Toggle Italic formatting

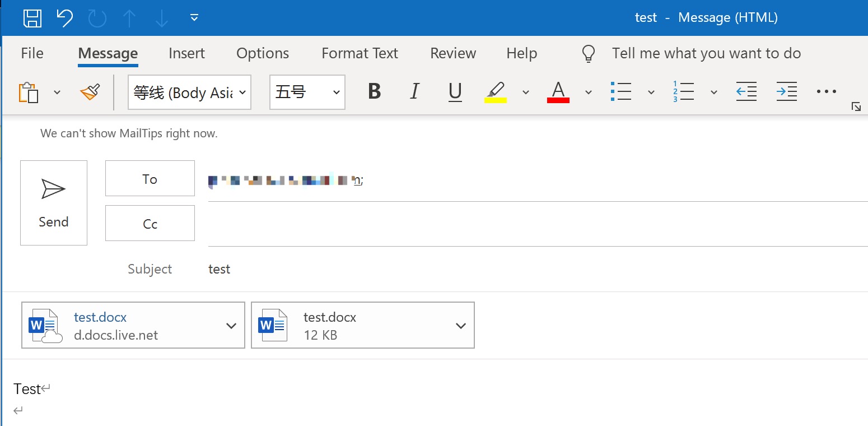(x=414, y=91)
